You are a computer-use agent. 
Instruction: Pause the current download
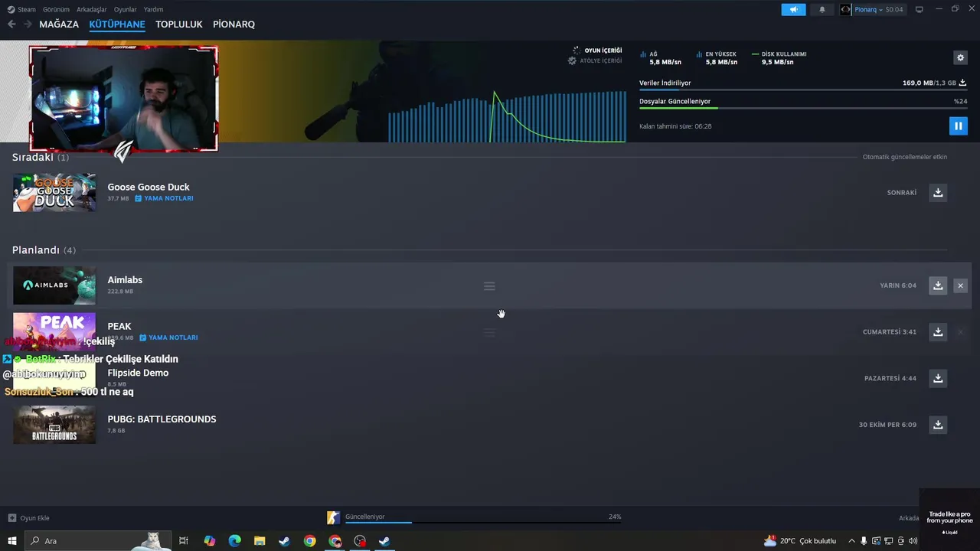958,126
